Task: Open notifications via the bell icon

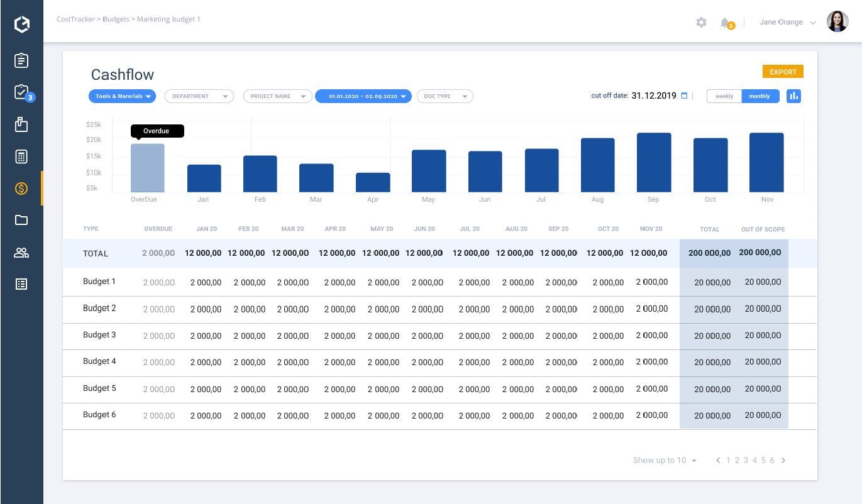Action: point(726,22)
